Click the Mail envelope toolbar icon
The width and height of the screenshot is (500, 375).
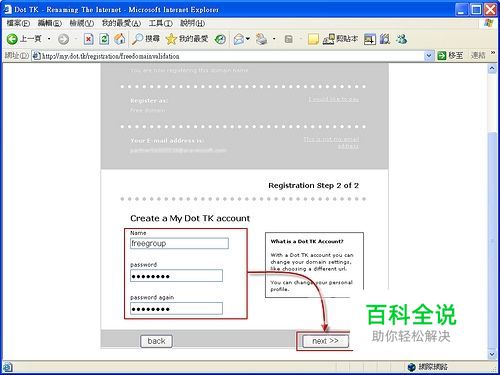pos(239,39)
